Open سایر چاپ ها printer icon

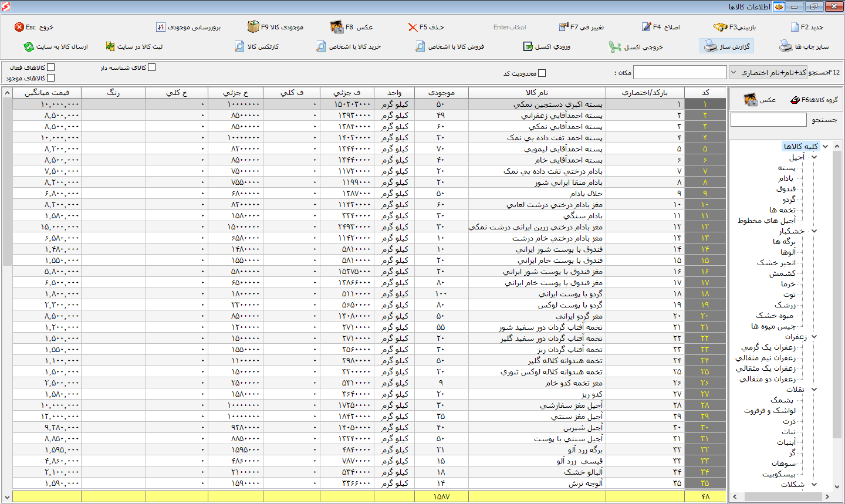(786, 46)
